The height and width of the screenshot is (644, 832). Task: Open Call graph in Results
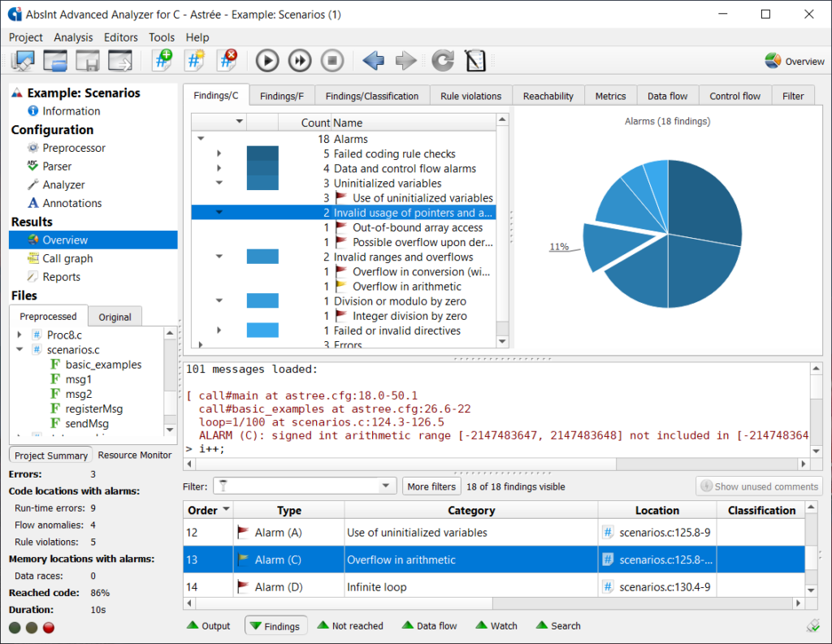67,258
